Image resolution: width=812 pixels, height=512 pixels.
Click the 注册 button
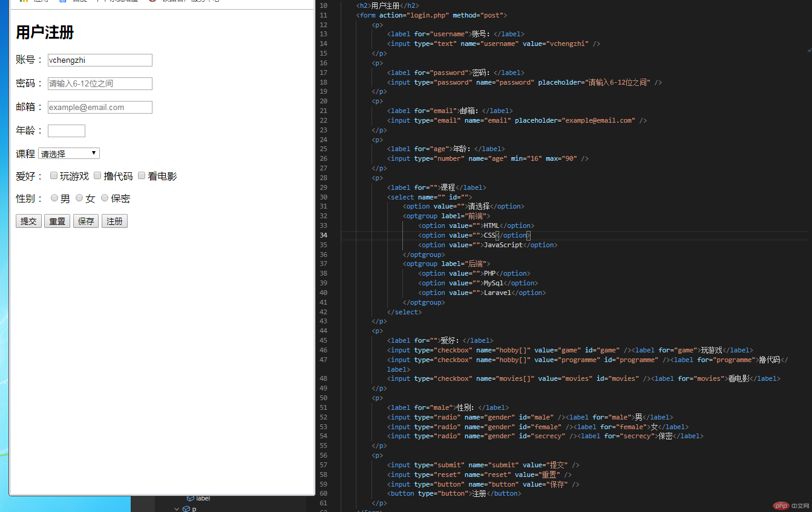pyautogui.click(x=115, y=221)
